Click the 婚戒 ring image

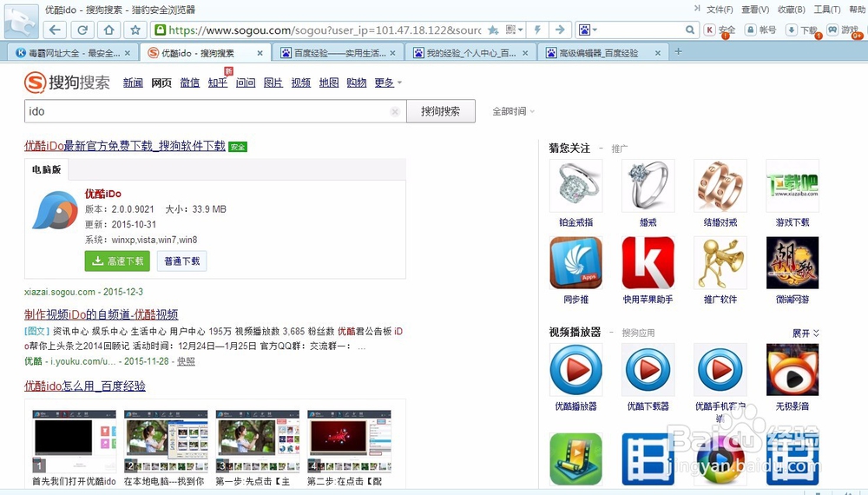pyautogui.click(x=648, y=186)
